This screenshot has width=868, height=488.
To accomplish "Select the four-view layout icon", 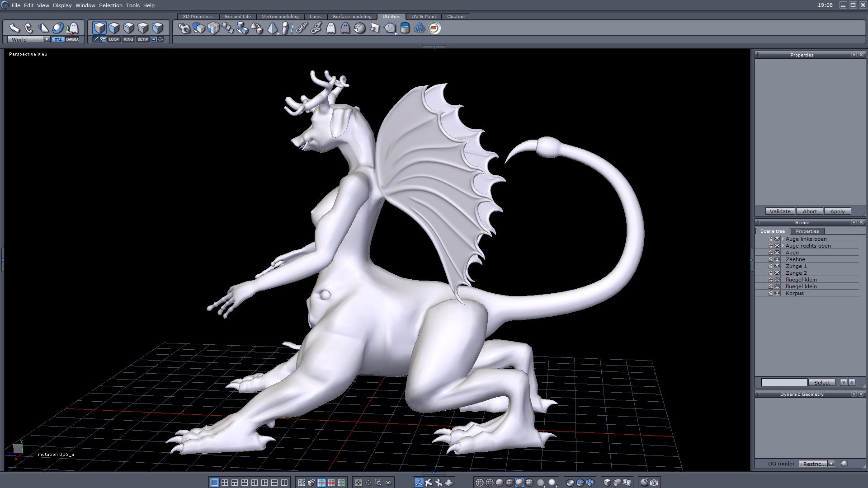I will pos(225,483).
